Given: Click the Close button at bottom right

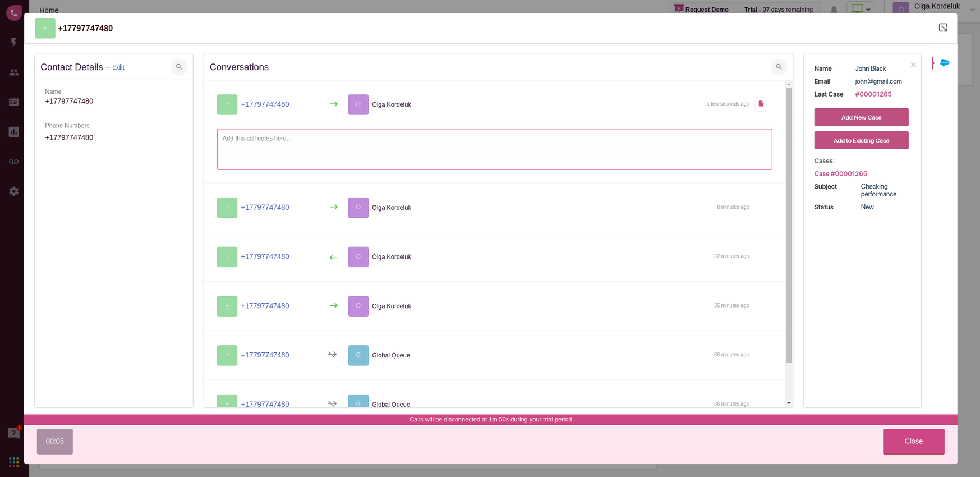Looking at the screenshot, I should point(913,441).
